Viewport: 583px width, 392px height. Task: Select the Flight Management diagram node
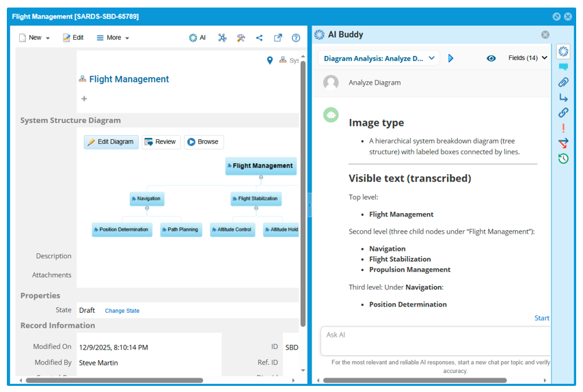click(261, 166)
